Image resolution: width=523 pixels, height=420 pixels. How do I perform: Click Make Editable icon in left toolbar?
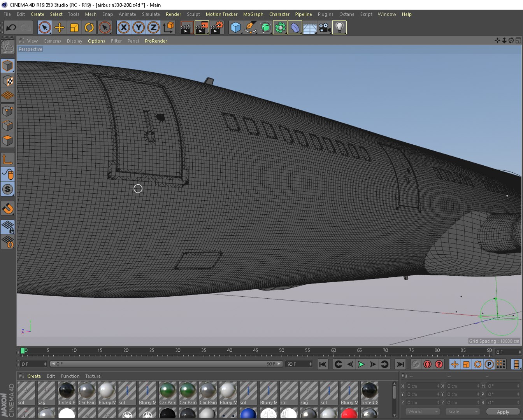coord(7,47)
